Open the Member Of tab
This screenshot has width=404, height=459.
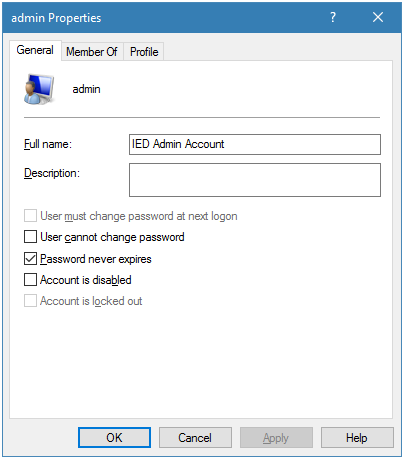pyautogui.click(x=92, y=52)
